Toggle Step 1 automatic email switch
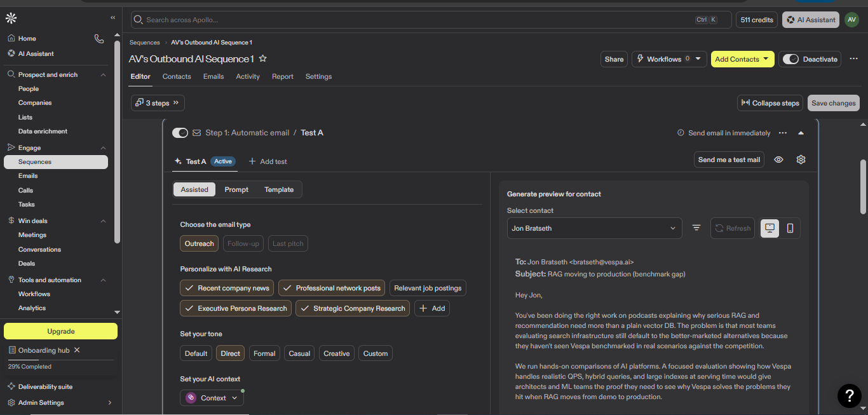Image resolution: width=868 pixels, height=415 pixels. tap(180, 133)
